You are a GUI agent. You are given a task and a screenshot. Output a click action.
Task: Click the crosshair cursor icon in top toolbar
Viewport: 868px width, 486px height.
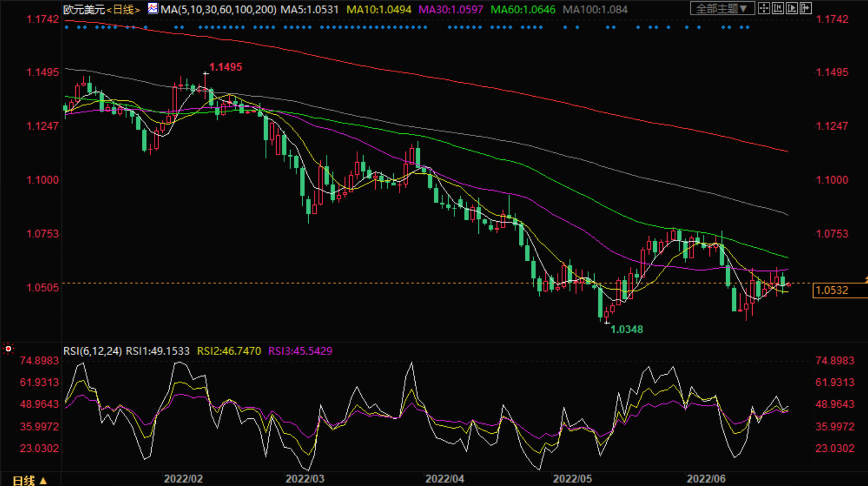point(764,9)
